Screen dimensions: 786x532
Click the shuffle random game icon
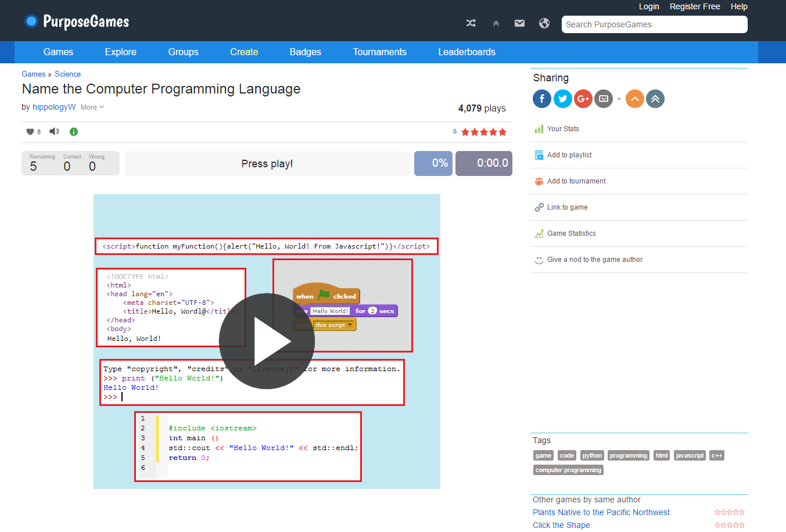click(471, 23)
